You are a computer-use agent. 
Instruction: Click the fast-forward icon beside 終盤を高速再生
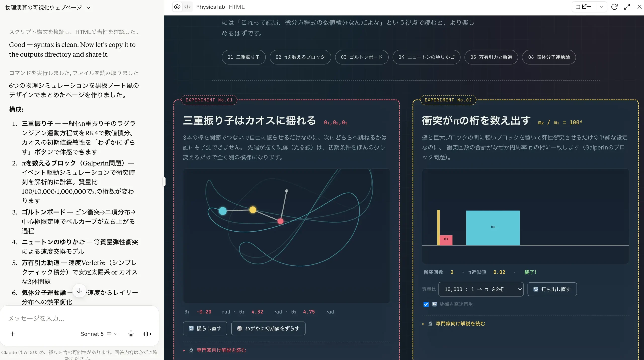[x=434, y=304]
